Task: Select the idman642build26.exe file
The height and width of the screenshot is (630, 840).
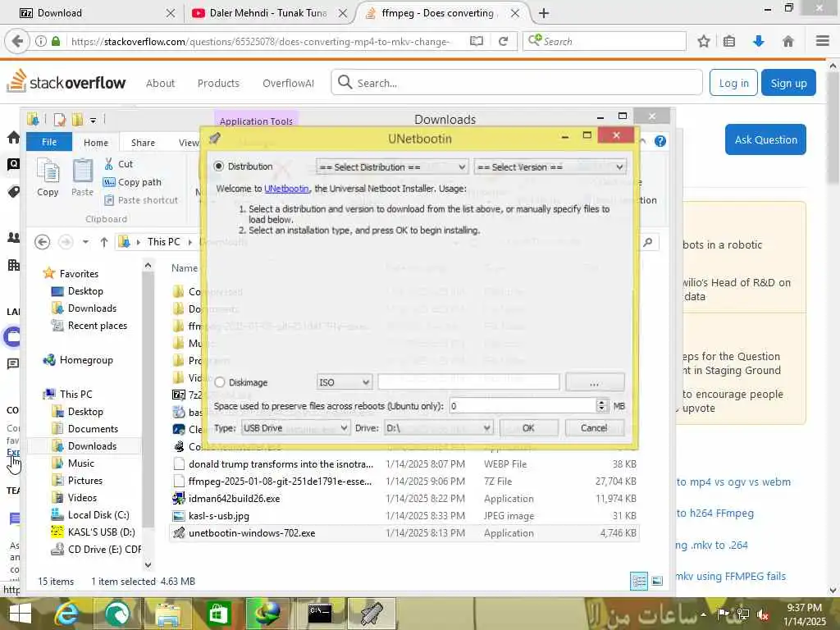Action: tap(234, 499)
